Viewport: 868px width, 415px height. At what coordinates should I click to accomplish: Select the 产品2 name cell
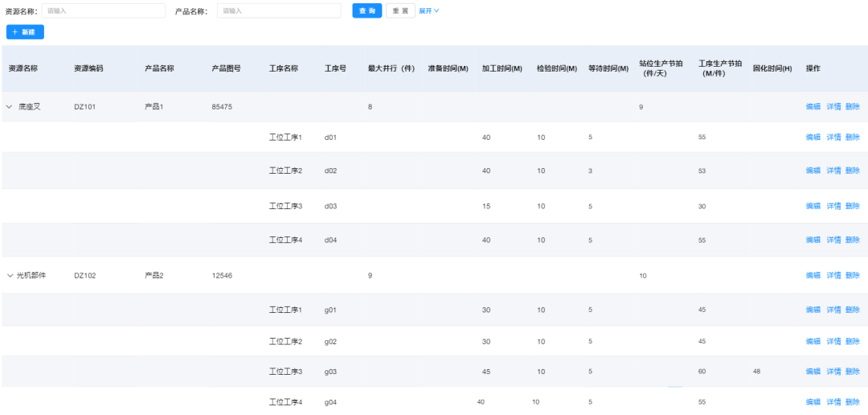[x=154, y=275]
